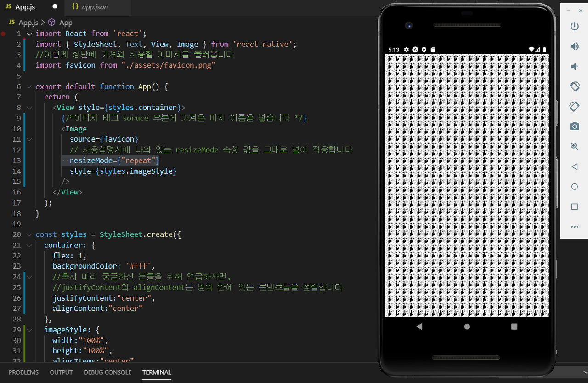Fold the container style at line 21
The width and height of the screenshot is (588, 383).
(x=29, y=245)
